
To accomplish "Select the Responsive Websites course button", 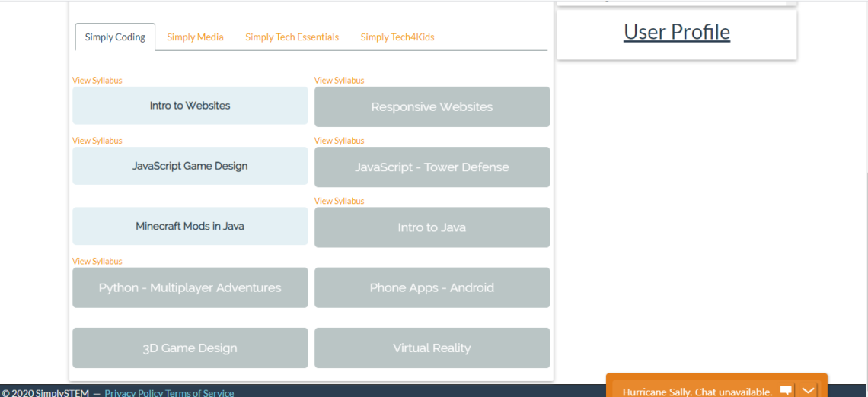I will point(432,106).
